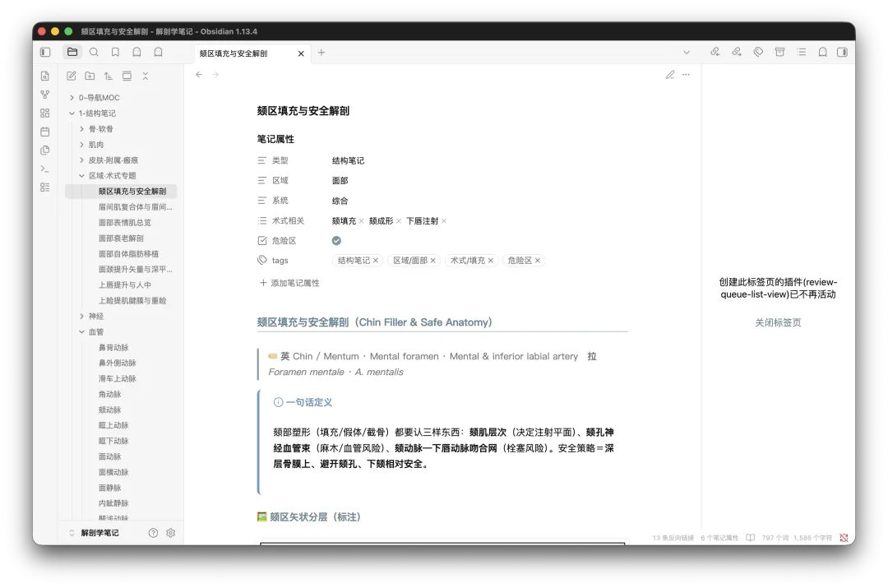Collapse all folders in file explorer
888x588 pixels.
[x=146, y=76]
